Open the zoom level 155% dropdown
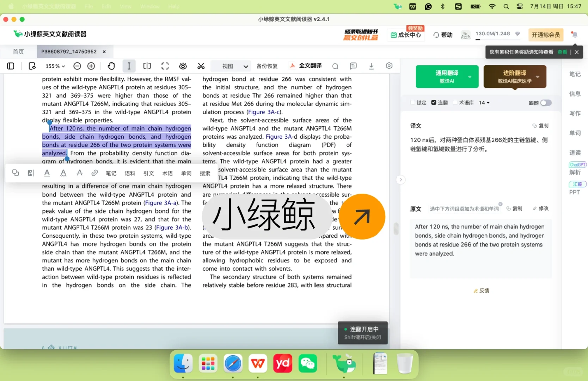This screenshot has width=588, height=381. (x=55, y=66)
